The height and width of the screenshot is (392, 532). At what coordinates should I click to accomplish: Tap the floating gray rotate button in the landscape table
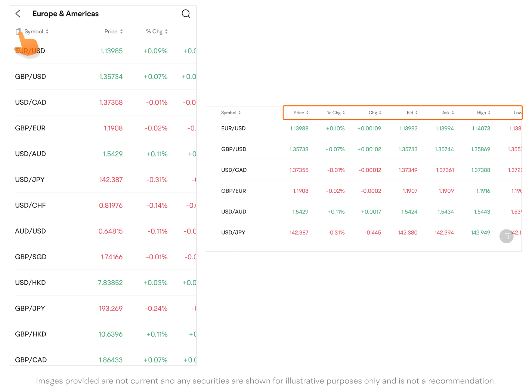tap(506, 236)
